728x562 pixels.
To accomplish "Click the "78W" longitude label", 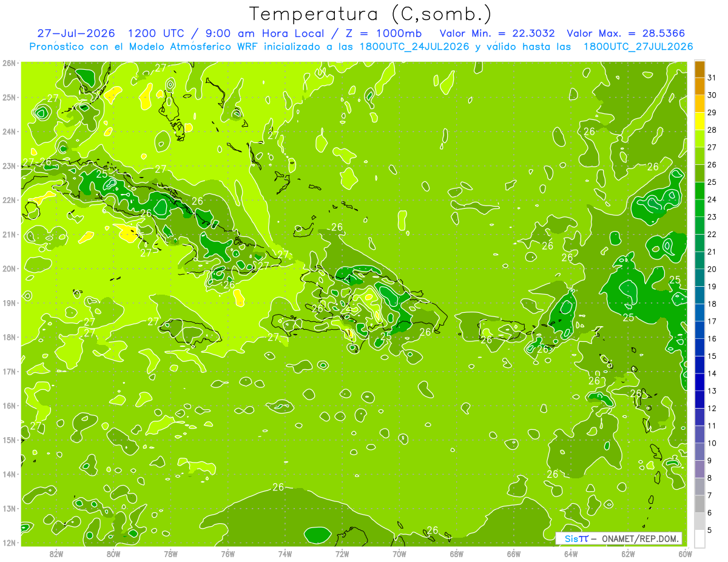I will (170, 554).
